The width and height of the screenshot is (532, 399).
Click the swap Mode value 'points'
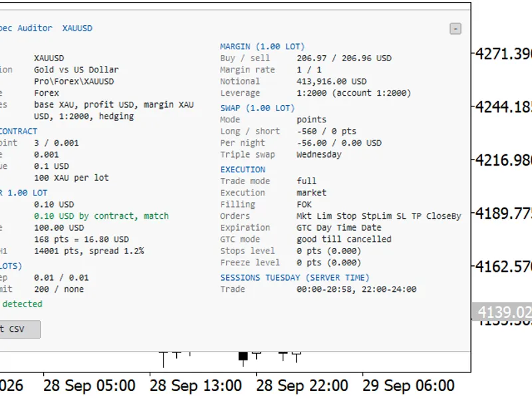311,120
